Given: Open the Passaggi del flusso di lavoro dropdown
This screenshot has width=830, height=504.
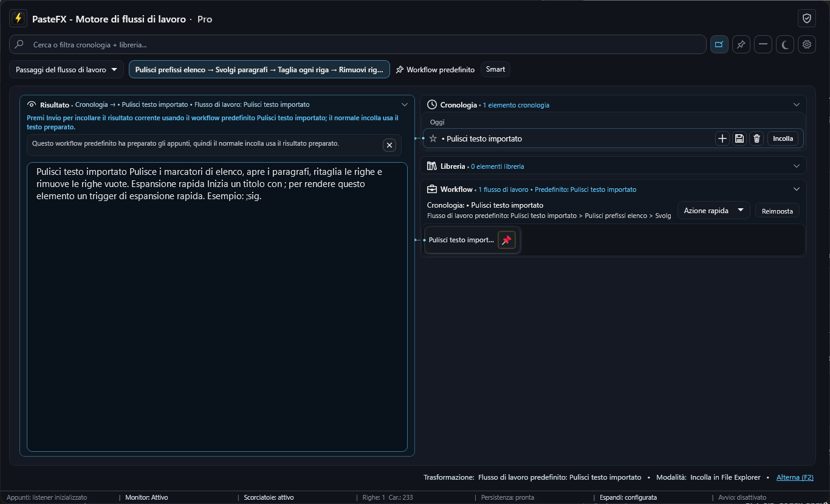Looking at the screenshot, I should click(x=66, y=69).
